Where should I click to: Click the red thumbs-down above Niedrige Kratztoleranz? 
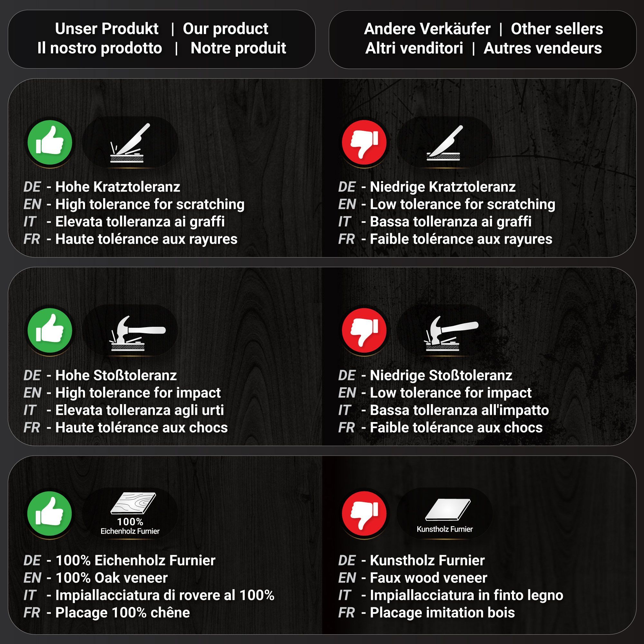pyautogui.click(x=364, y=142)
